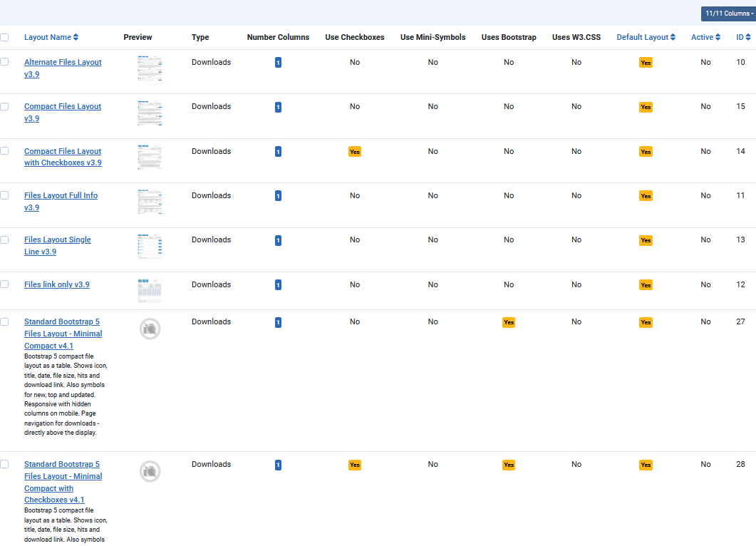The height and width of the screenshot is (546, 756).
Task: Click the Use Checkboxes Yes badge for ID 28
Action: [x=355, y=465]
